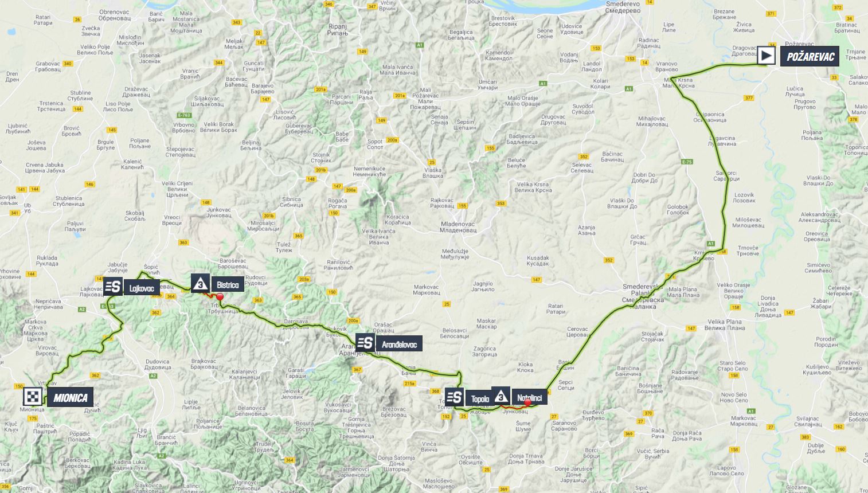Select the sprint icon beside Topola

coord(454,397)
